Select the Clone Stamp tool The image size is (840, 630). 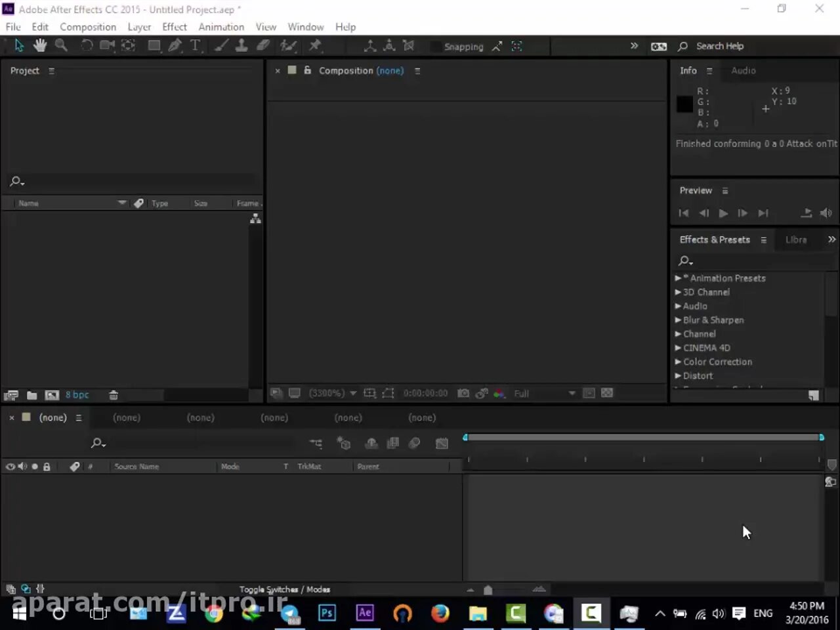coord(241,45)
